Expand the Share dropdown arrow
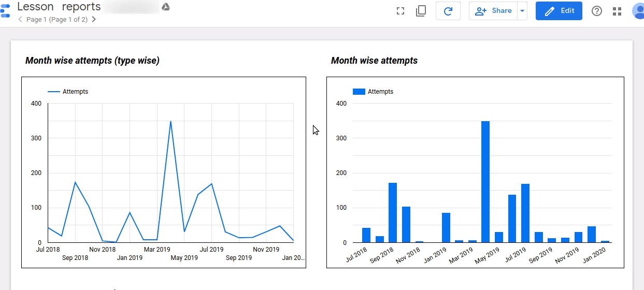The height and width of the screenshot is (290, 644). 522,11
